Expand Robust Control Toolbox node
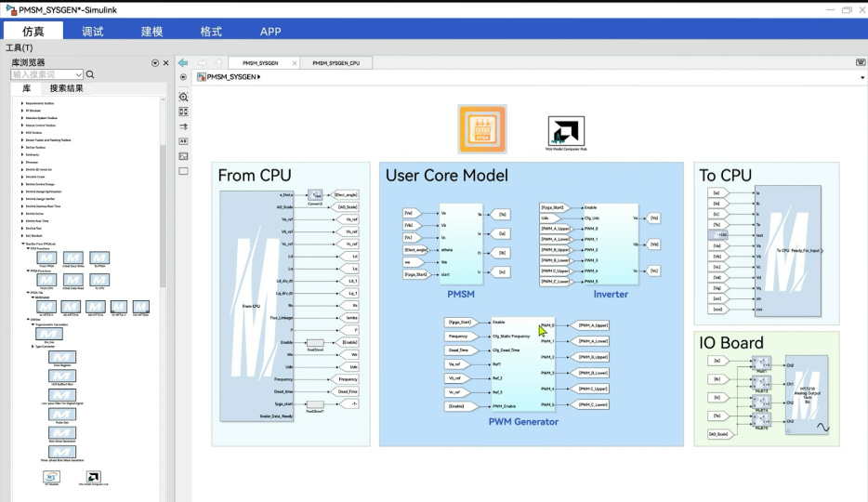This screenshot has width=868, height=502. (x=22, y=125)
